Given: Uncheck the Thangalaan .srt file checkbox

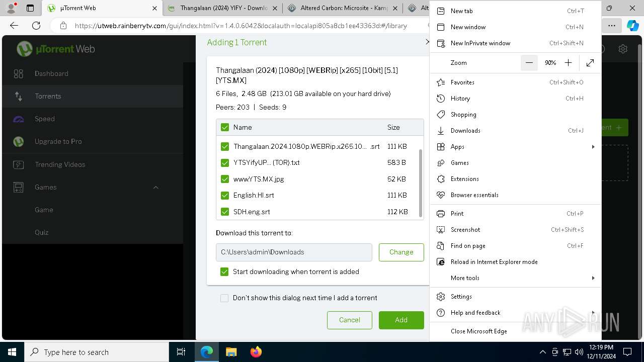Looking at the screenshot, I should [x=225, y=147].
